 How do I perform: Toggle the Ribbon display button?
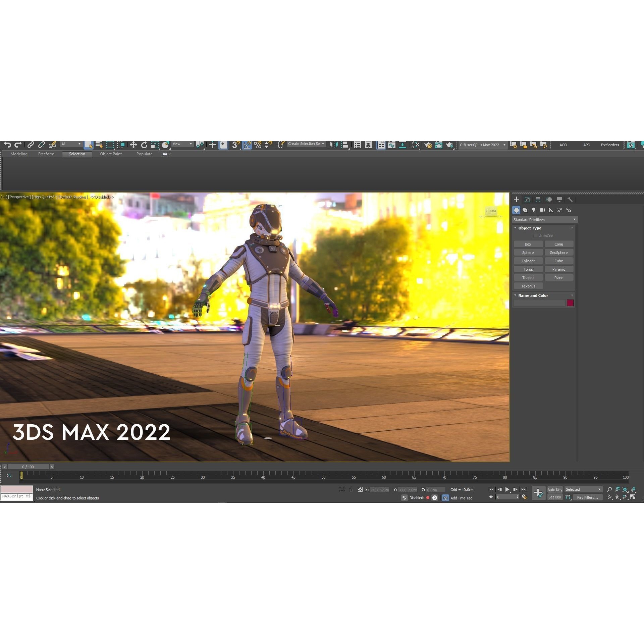point(381,145)
